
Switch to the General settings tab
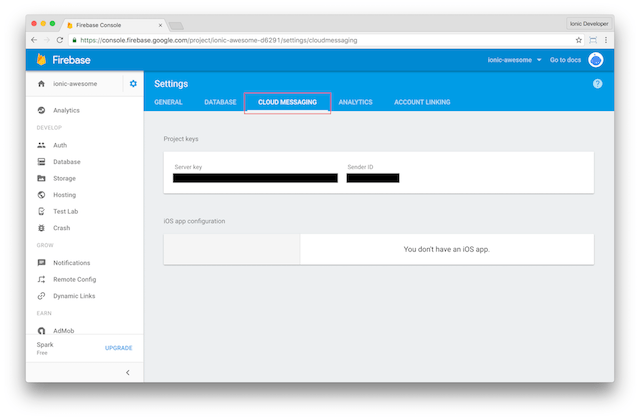(x=168, y=102)
